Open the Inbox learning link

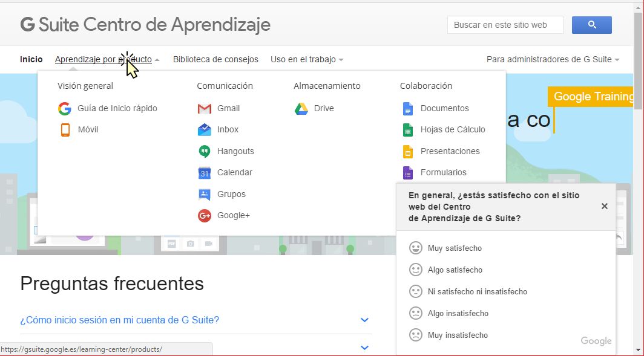[x=228, y=129]
